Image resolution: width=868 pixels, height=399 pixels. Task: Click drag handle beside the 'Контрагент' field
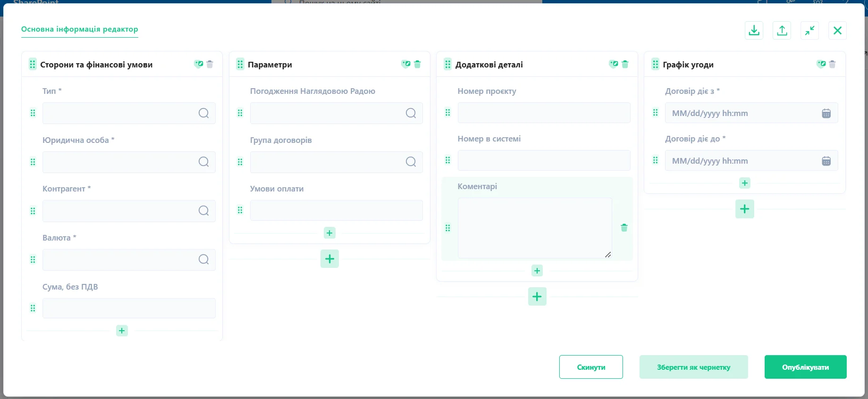tap(33, 211)
